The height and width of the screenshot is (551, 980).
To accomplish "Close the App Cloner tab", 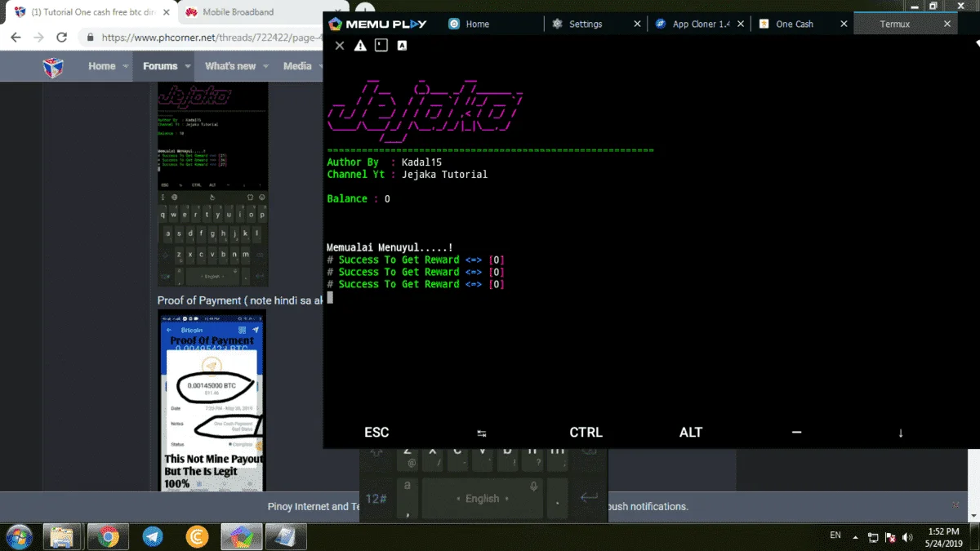I will (x=741, y=24).
